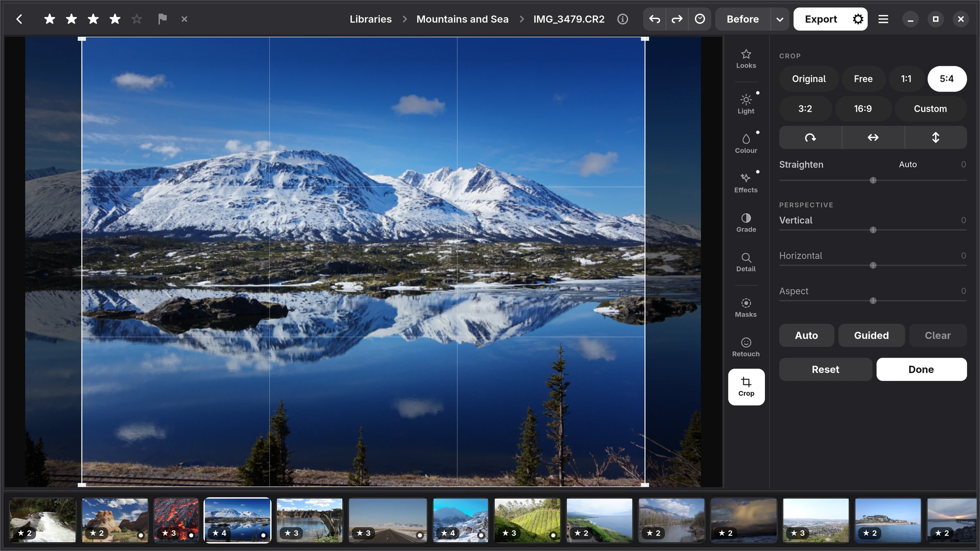Click the flag icon to flag photo
The height and width of the screenshot is (551, 980).
pos(162,19)
